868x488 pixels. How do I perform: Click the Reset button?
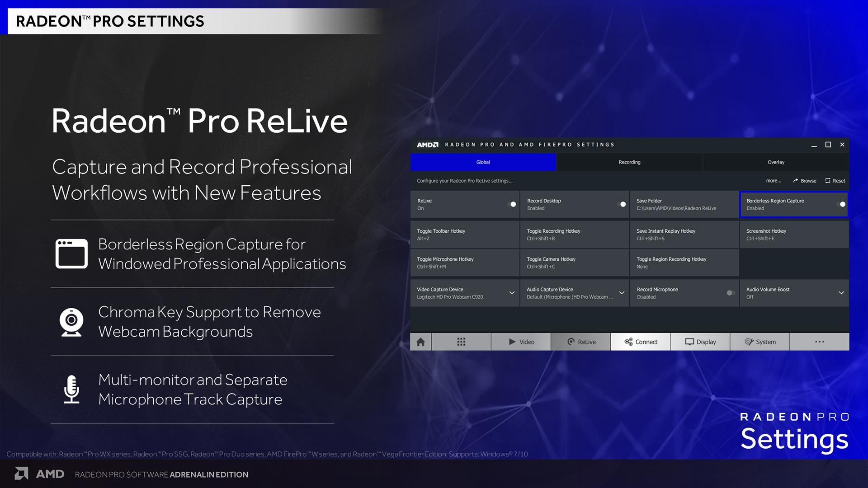[x=835, y=181]
